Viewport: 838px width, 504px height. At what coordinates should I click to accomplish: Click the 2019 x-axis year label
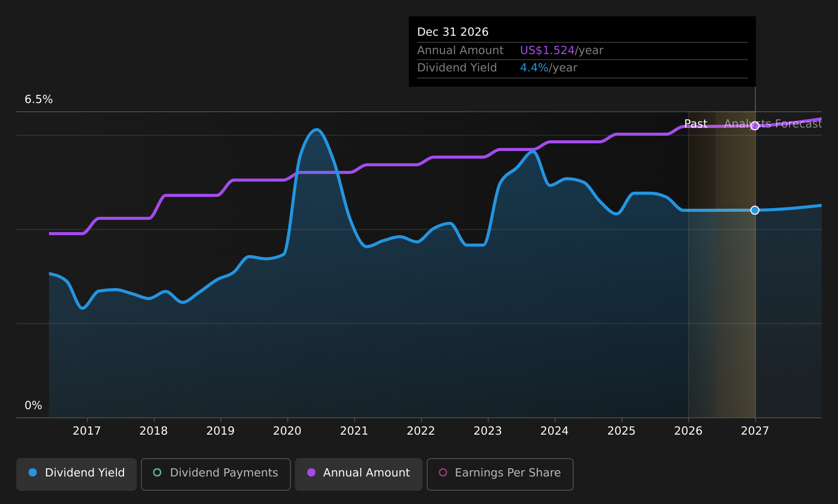(x=220, y=431)
